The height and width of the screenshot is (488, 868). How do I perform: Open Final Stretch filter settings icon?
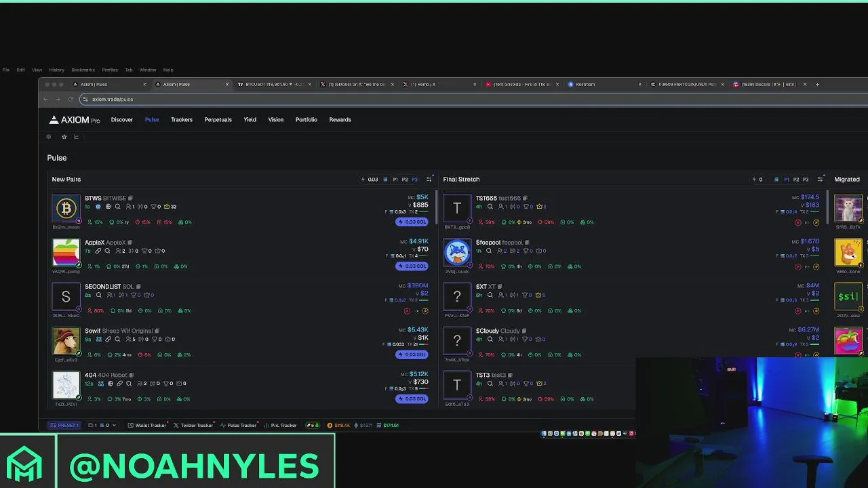coord(821,180)
